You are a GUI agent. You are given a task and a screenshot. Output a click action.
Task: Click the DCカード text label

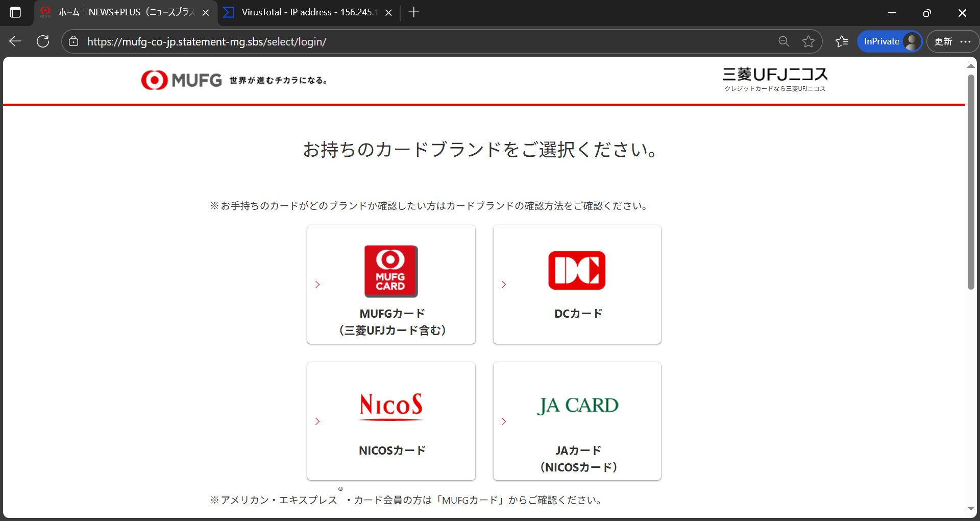(578, 314)
